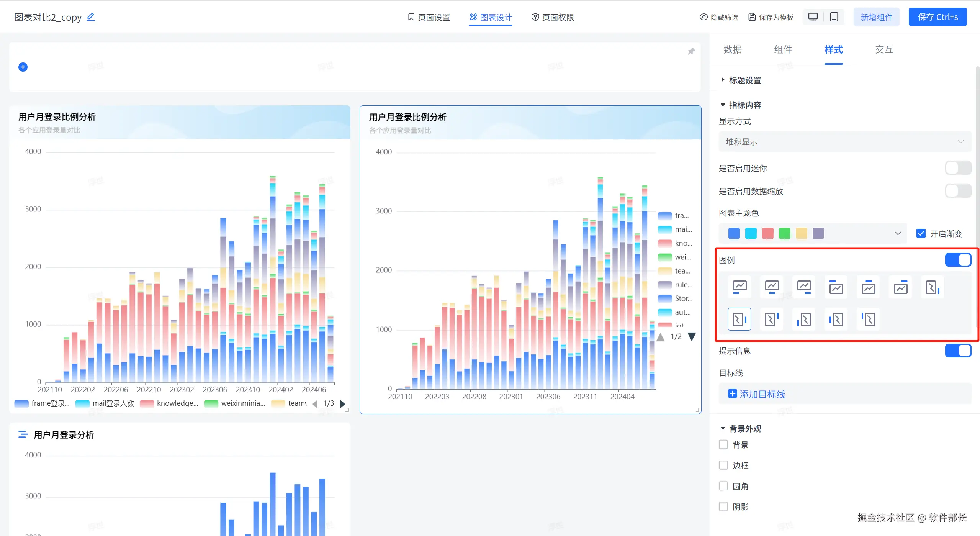Check the 边框 border checkbox
This screenshot has width=980, height=536.
click(723, 465)
